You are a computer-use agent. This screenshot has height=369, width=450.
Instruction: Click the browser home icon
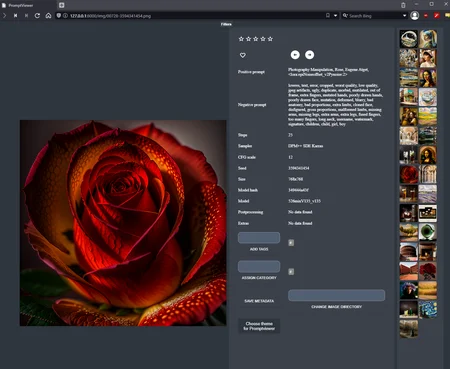point(48,16)
